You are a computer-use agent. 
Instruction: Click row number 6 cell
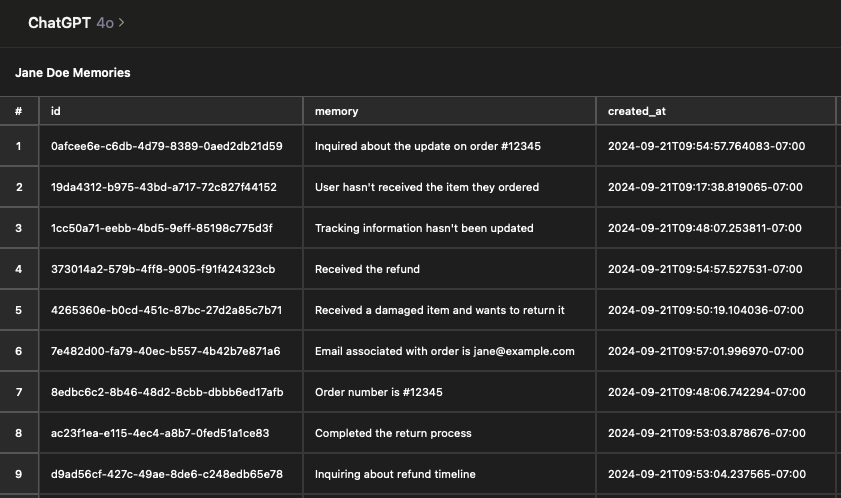19,351
